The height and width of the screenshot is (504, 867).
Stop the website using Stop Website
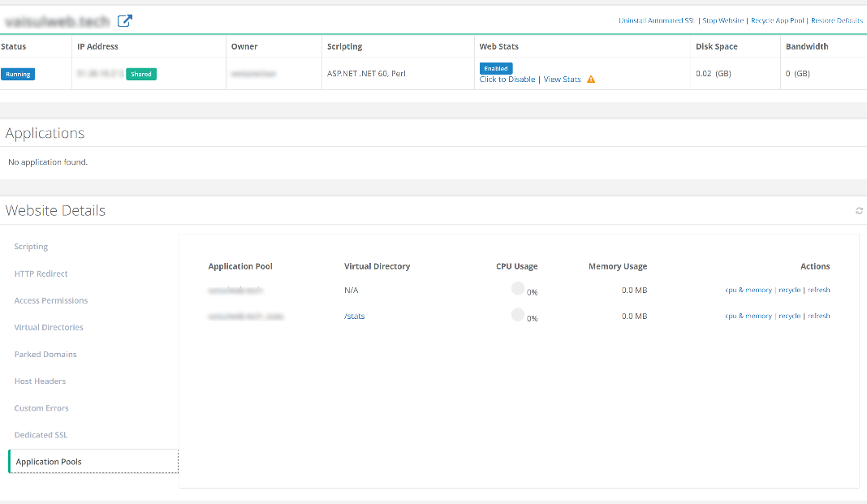tap(722, 20)
